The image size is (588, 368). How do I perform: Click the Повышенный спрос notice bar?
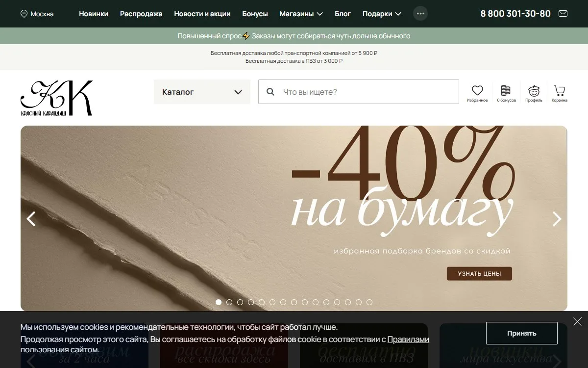[294, 36]
